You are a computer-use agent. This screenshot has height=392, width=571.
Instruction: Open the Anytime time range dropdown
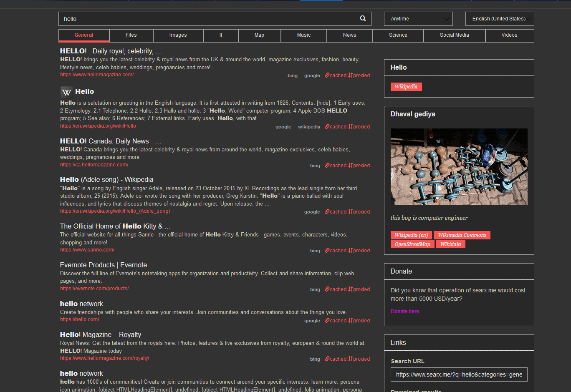[x=418, y=18]
